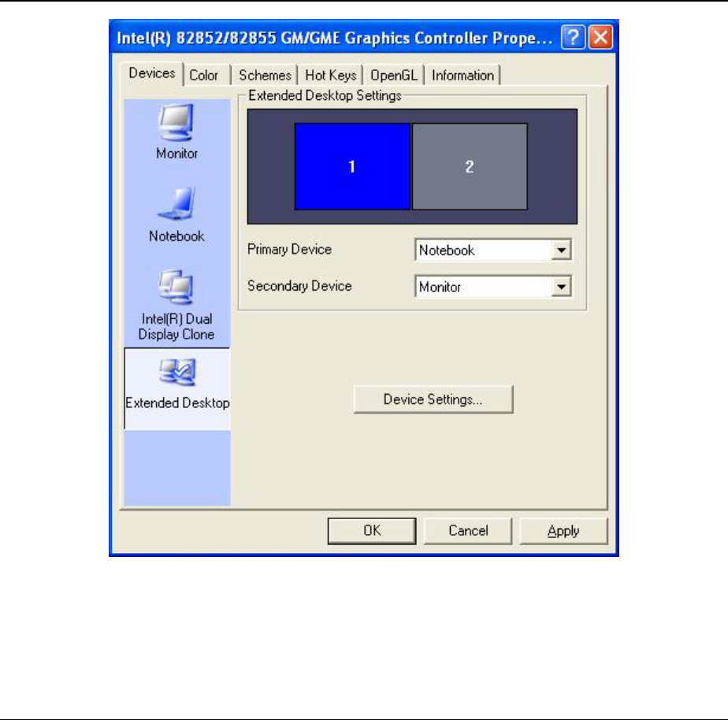
Task: Open Device Settings
Action: point(433,399)
